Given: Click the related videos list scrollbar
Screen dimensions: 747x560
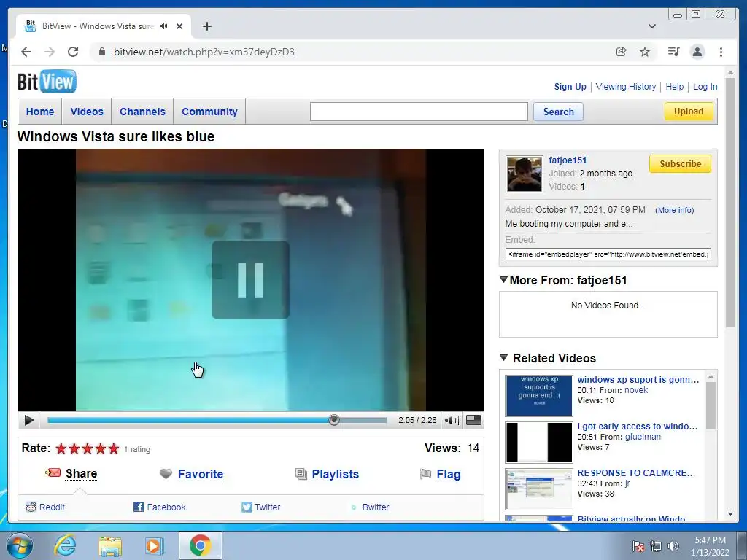Looking at the screenshot, I should coord(711,405).
